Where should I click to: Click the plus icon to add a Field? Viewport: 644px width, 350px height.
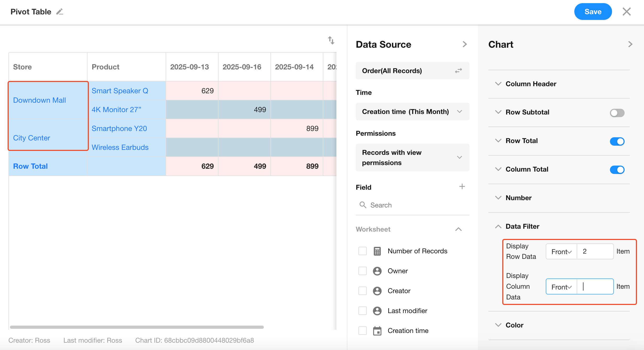coord(462,187)
